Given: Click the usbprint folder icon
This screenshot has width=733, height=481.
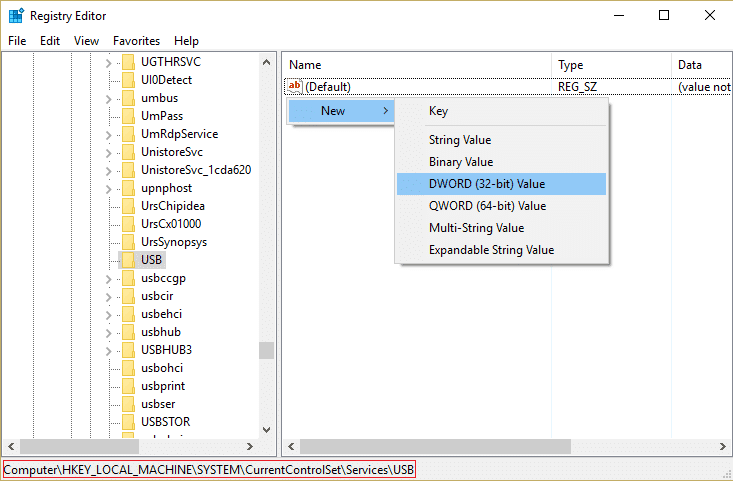Looking at the screenshot, I should tap(128, 386).
